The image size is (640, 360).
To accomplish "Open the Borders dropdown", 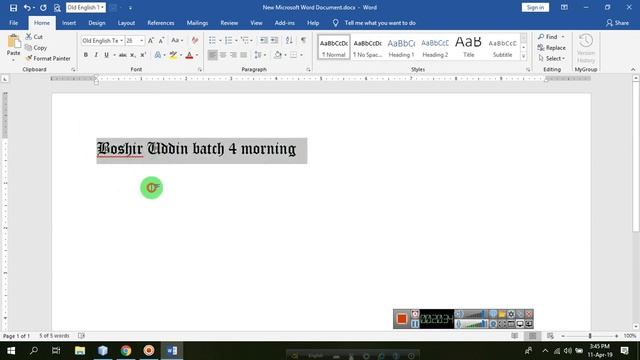I will pos(301,55).
